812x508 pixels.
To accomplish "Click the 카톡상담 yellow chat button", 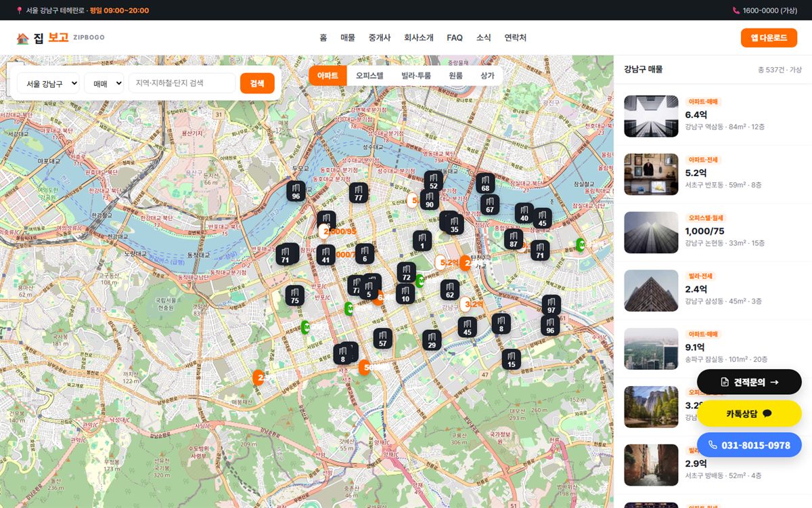I will click(749, 413).
